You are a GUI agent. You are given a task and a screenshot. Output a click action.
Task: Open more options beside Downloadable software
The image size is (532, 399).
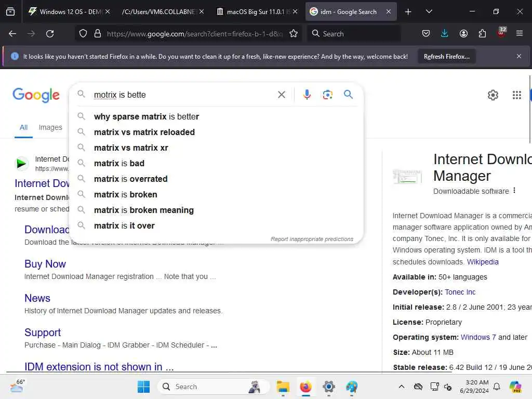(514, 190)
